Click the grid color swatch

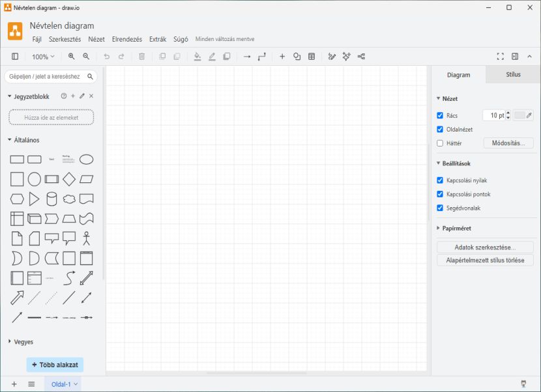(519, 115)
